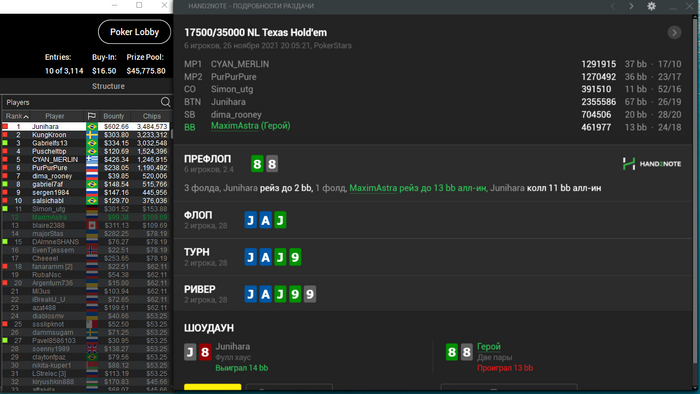Click Junihara in the BTN seat
The image size is (700, 394).
click(x=228, y=102)
